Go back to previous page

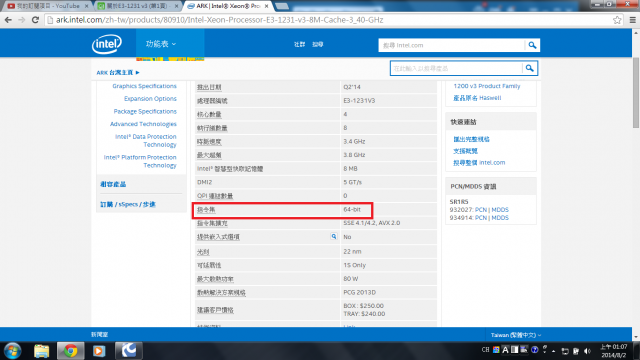click(8, 20)
